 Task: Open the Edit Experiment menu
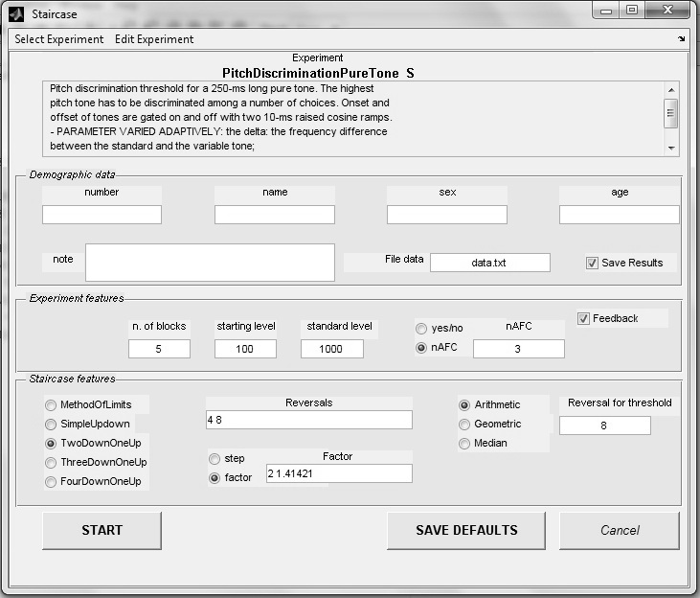[x=154, y=39]
